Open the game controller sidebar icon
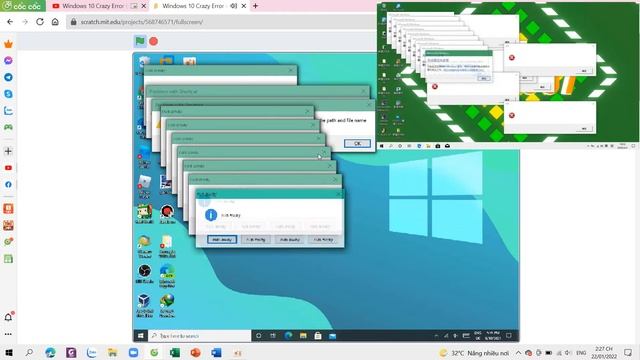 click(8, 127)
